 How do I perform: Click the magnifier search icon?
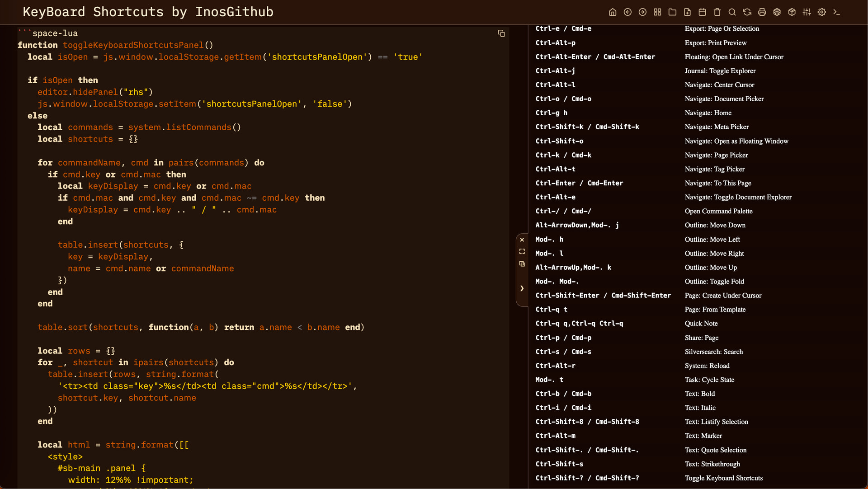(732, 12)
